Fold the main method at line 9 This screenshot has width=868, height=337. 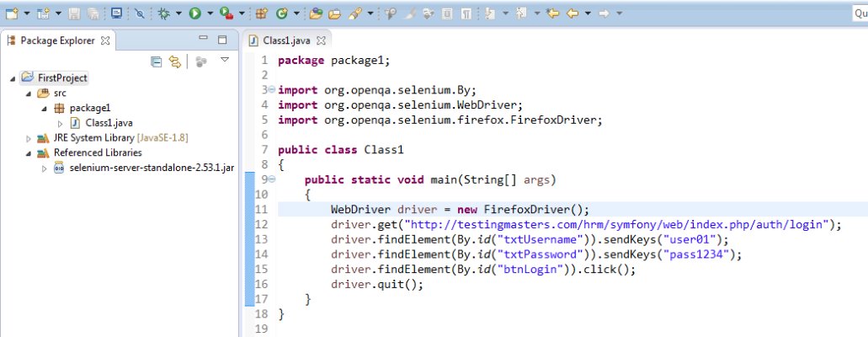click(x=271, y=179)
